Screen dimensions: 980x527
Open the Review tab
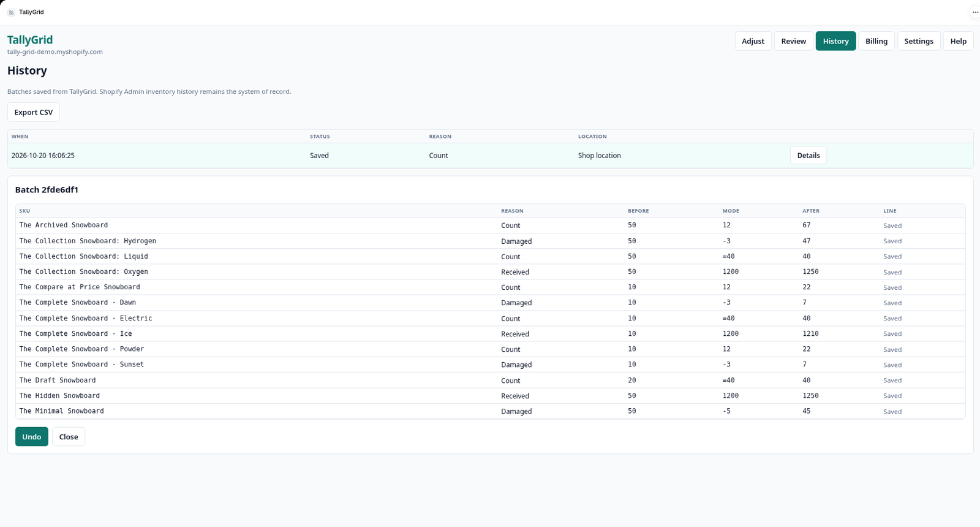click(793, 41)
